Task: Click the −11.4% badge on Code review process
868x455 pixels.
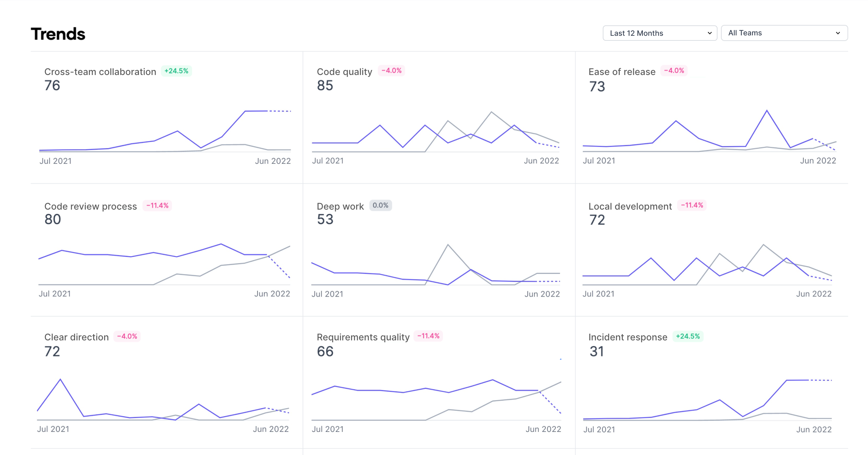Action: pyautogui.click(x=156, y=205)
